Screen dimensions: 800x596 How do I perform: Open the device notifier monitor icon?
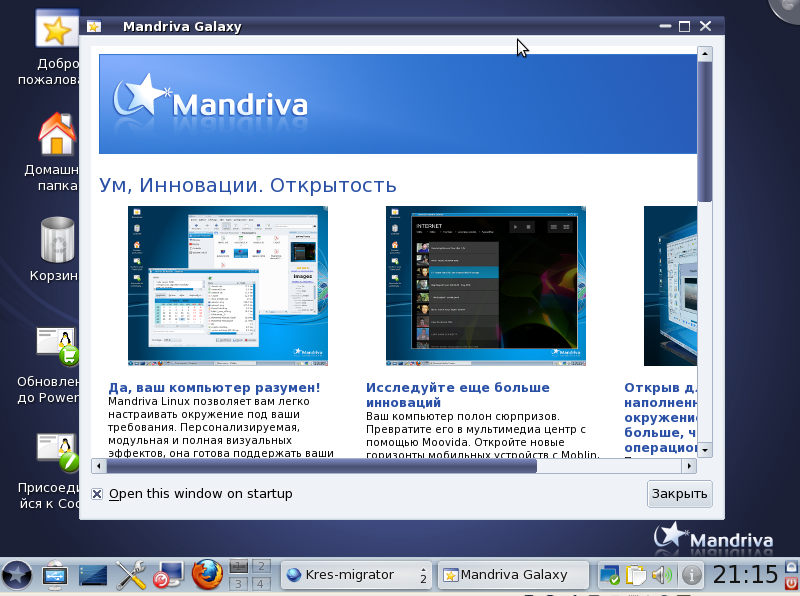(55, 575)
